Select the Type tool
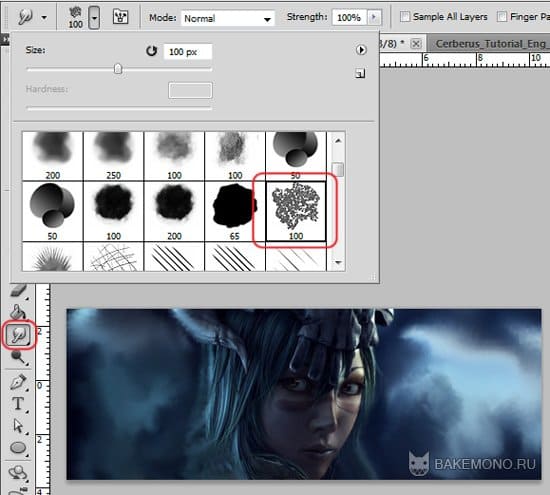 tap(18, 404)
